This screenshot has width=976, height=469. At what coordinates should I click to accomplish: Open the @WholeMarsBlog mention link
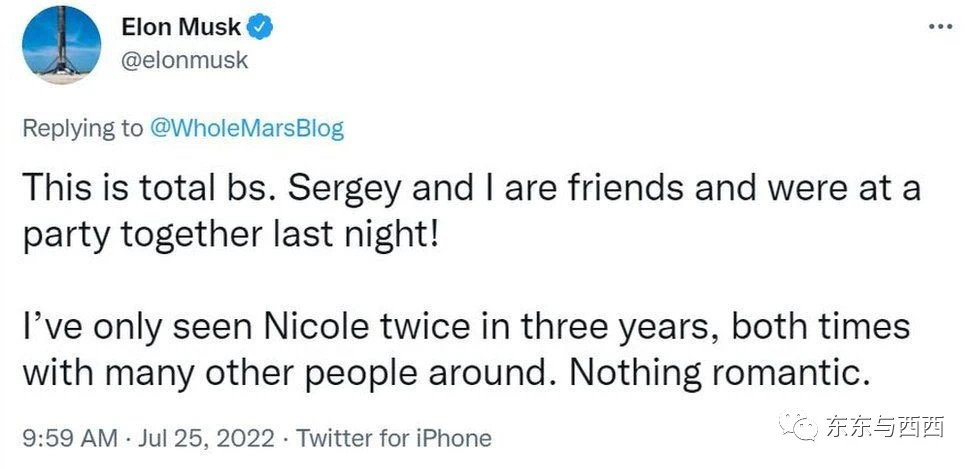246,127
